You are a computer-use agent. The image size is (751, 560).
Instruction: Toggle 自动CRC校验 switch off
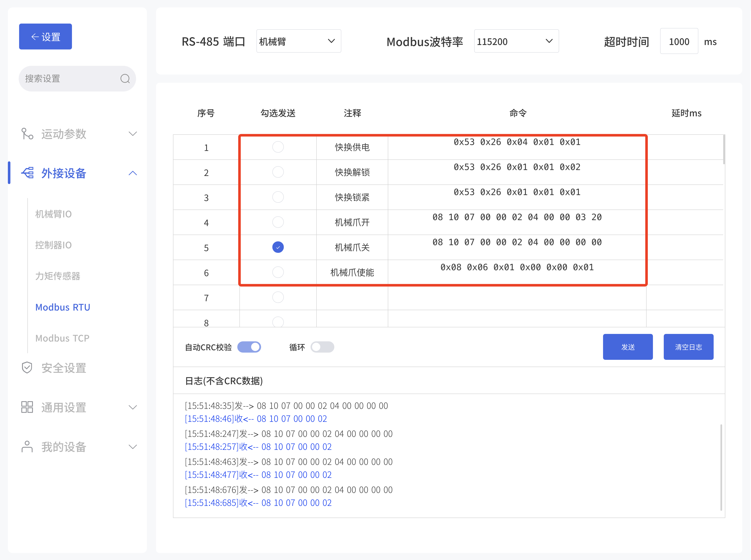[x=249, y=347]
